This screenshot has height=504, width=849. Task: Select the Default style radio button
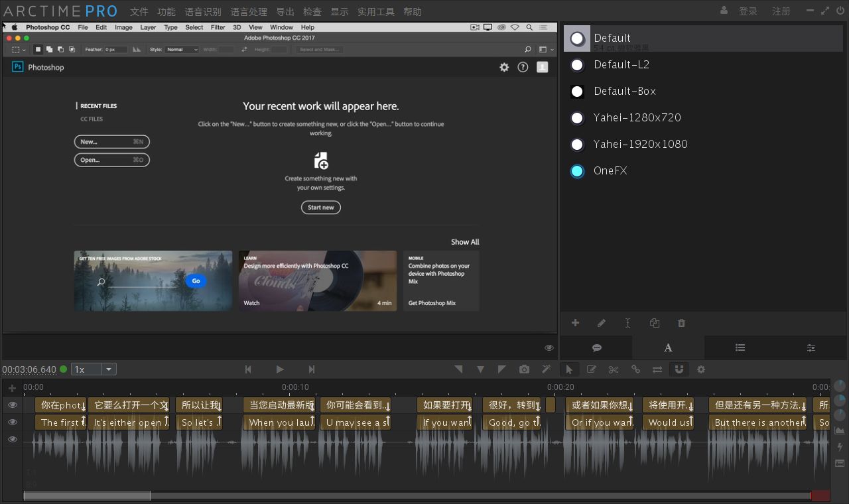click(577, 38)
